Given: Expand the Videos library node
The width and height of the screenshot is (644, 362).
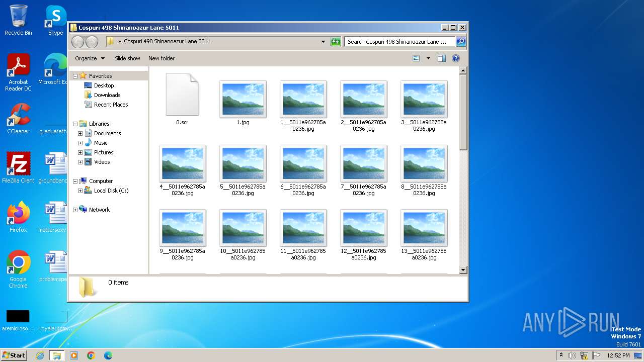Looking at the screenshot, I should click(x=80, y=162).
